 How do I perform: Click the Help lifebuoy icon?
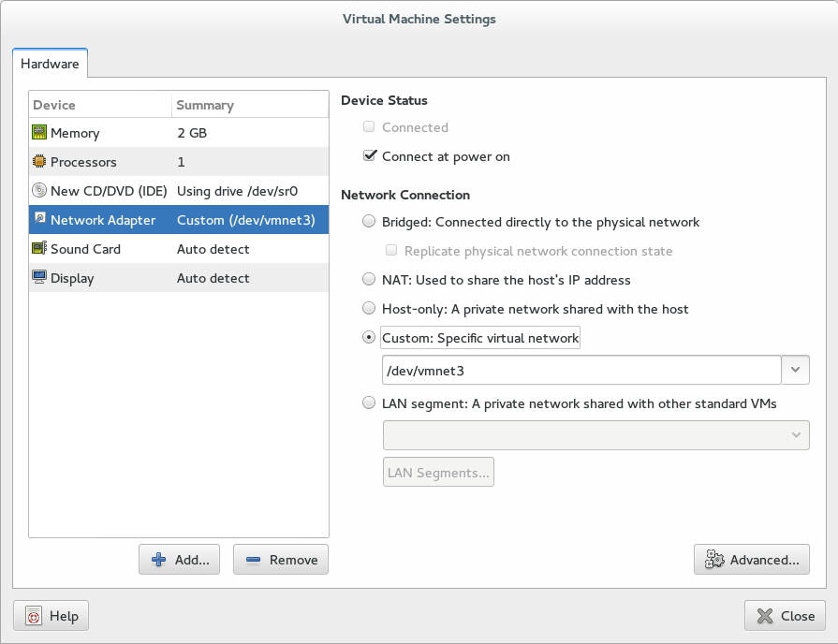pyautogui.click(x=34, y=616)
